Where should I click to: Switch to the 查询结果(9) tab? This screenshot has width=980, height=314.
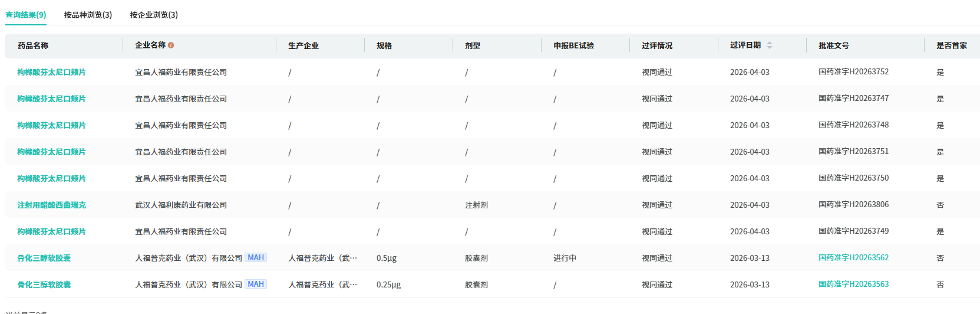coord(26,15)
